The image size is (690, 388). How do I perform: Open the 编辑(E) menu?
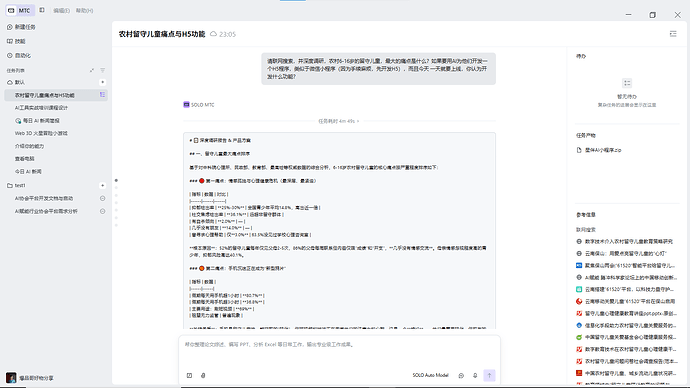[x=61, y=11]
